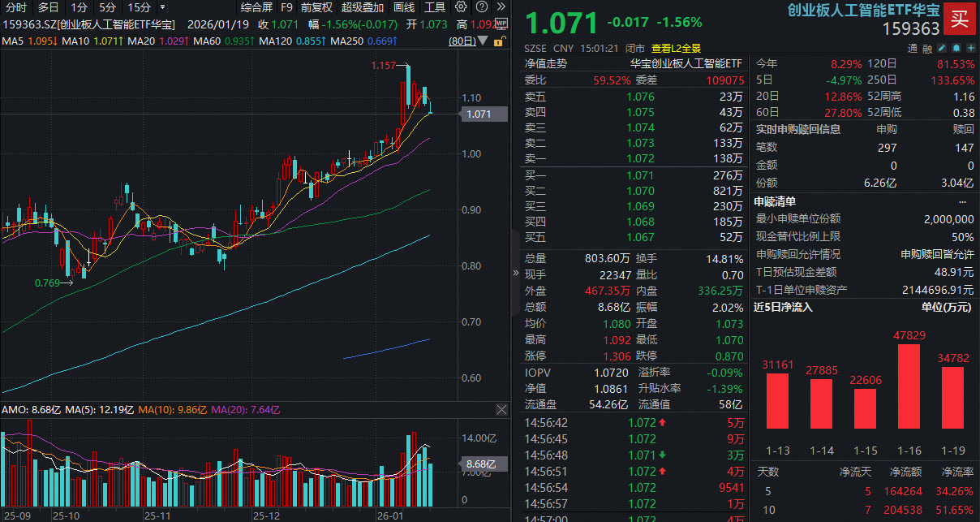Open the price alert bell icon
The width and height of the screenshot is (980, 522).
point(956,48)
